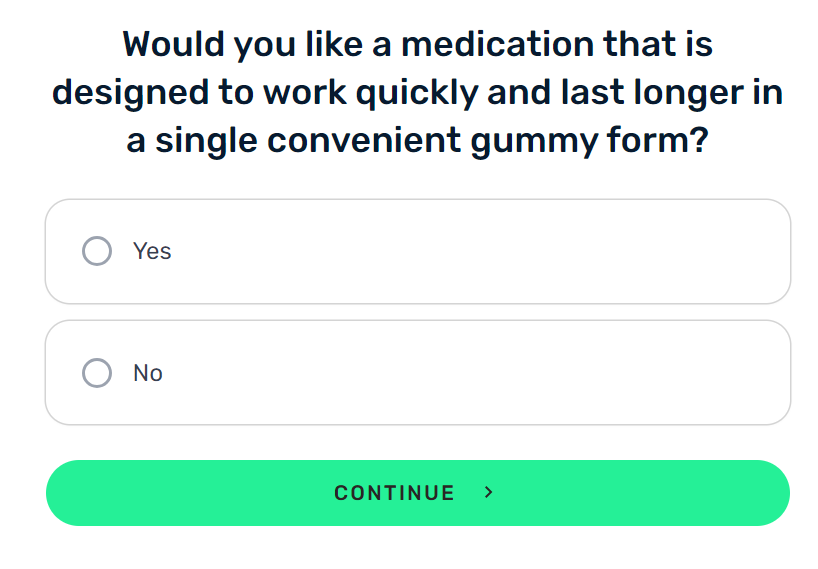The image size is (818, 569).
Task: Click the CONTINUE text label
Action: click(x=394, y=493)
